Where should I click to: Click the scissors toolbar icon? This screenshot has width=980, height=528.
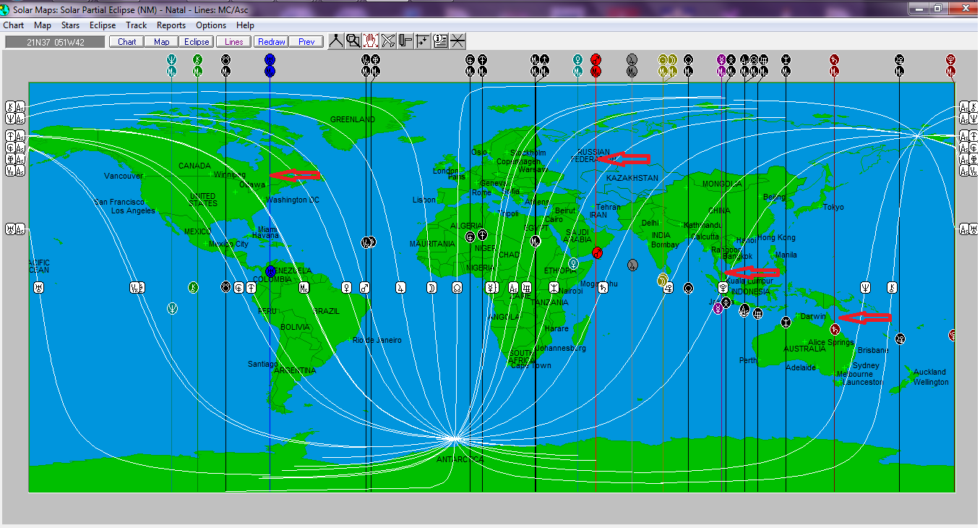pyautogui.click(x=388, y=41)
